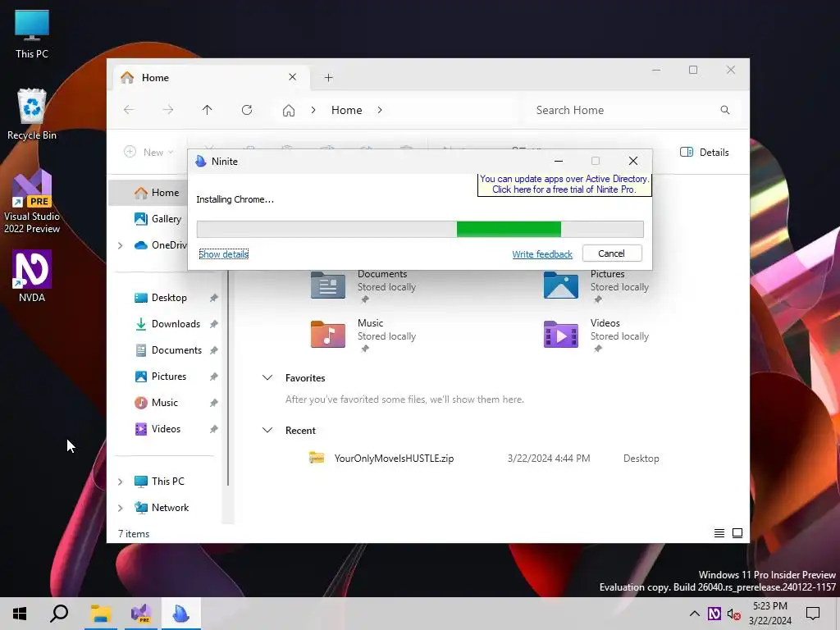Image resolution: width=840 pixels, height=630 pixels.
Task: Collapse the Recent section
Action: tap(267, 430)
